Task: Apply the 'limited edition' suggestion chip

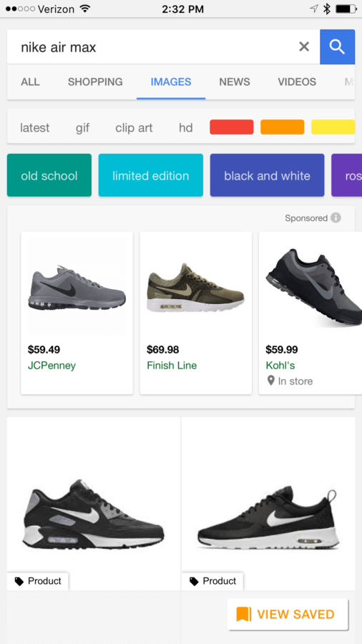Action: (x=151, y=175)
